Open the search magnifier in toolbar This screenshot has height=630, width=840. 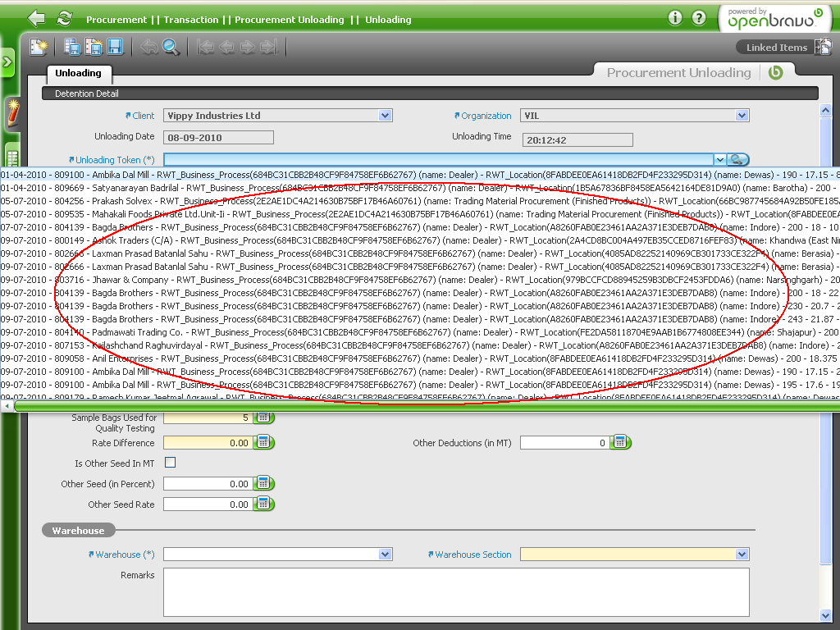click(171, 47)
